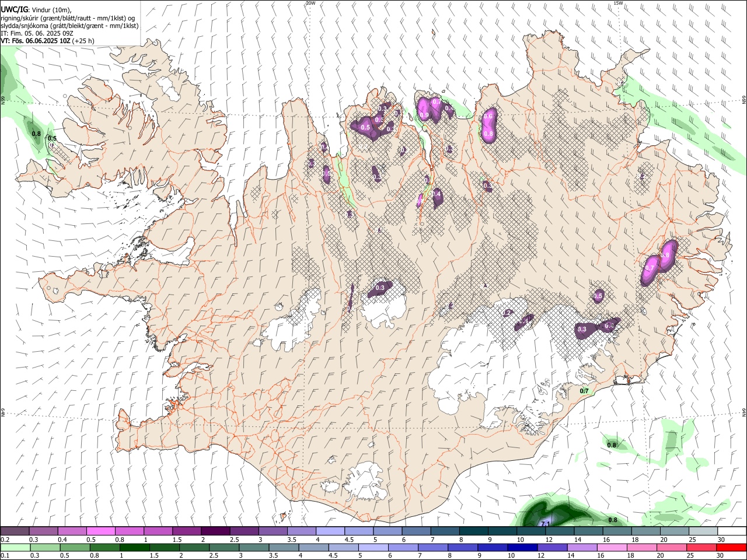Image resolution: width=747 pixels, height=560 pixels.
Task: Select the 'IT: Fim. 05. 06. 2025 09Z' line
Action: click(36, 33)
